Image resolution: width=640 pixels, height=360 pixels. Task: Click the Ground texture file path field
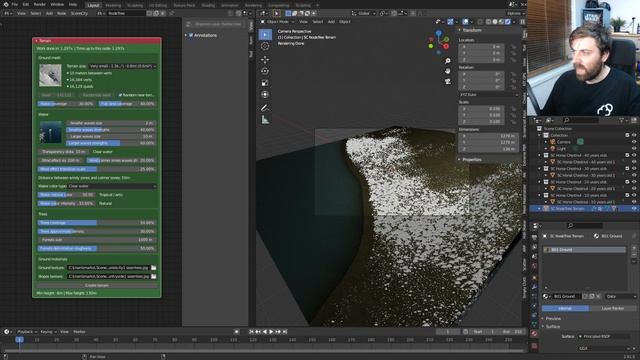(108, 268)
